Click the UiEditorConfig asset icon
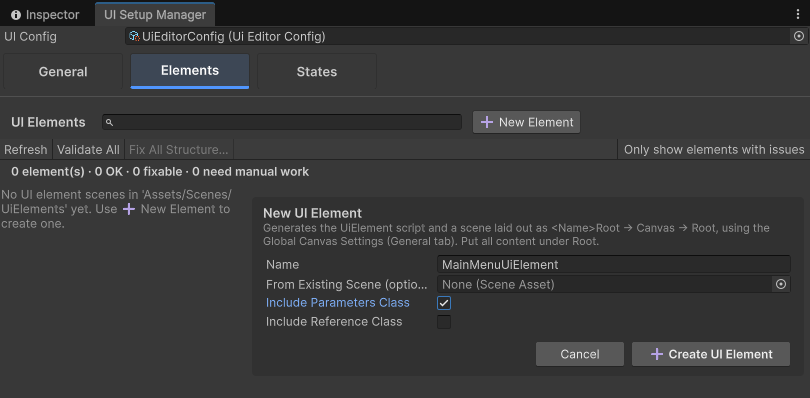 (x=134, y=36)
